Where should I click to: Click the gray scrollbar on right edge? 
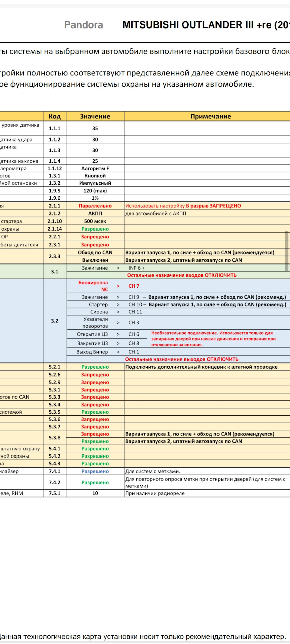pos(287,251)
